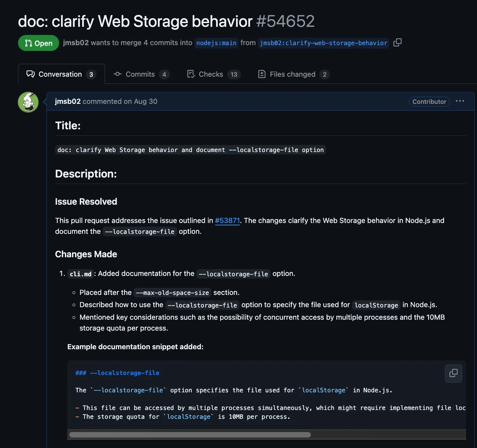This screenshot has height=448, width=477.
Task: Click the Contributor badge
Action: 429,101
